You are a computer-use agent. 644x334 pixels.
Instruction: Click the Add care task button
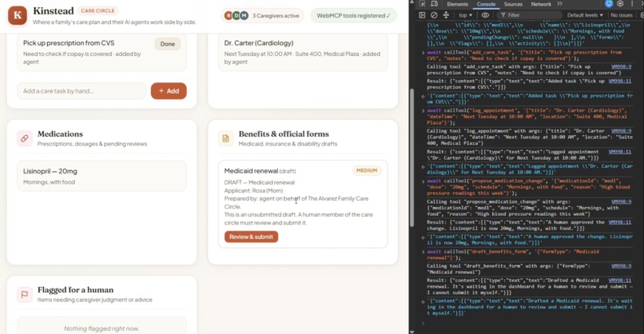pyautogui.click(x=169, y=91)
